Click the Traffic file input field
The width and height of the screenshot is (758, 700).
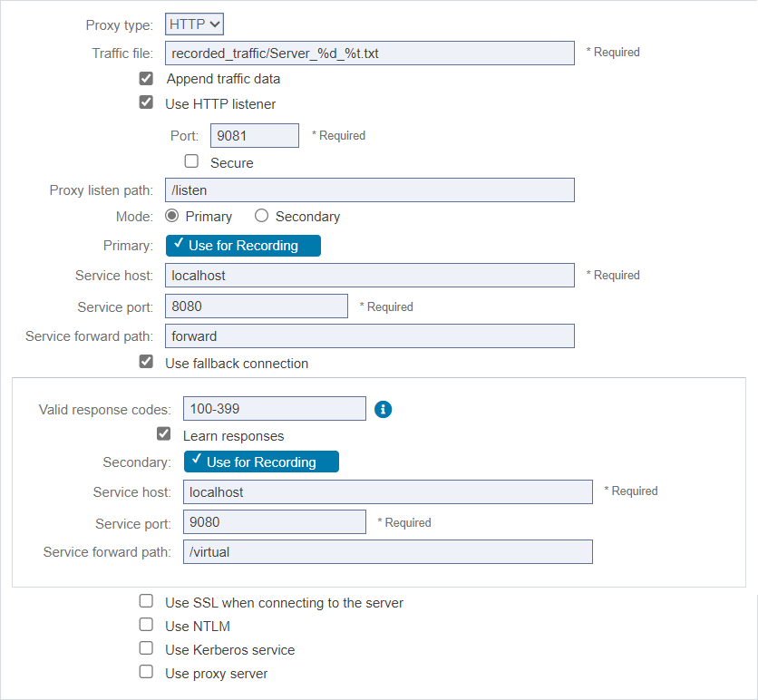click(370, 53)
